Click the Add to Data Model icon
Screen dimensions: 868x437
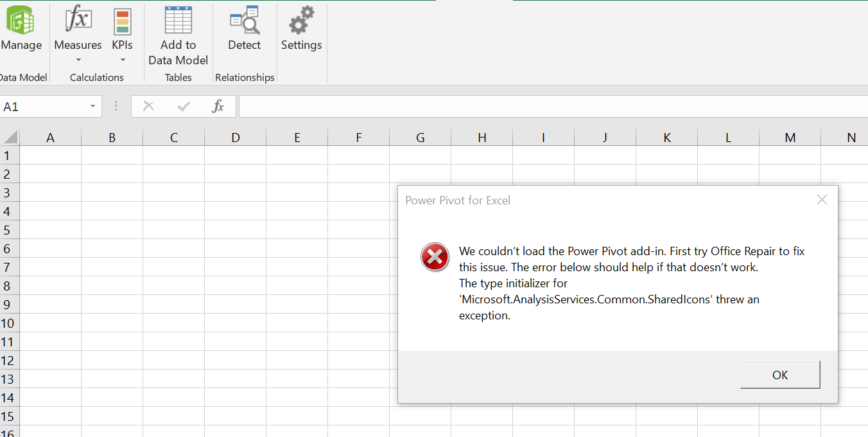click(x=178, y=19)
